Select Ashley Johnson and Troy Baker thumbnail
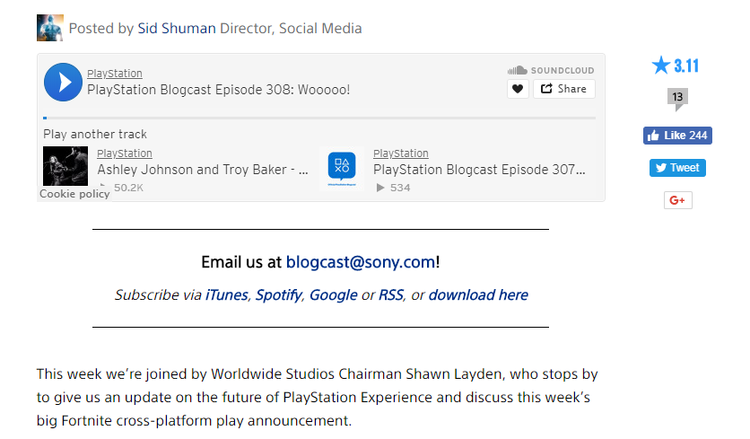Viewport: 750px width, 439px height. [66, 166]
